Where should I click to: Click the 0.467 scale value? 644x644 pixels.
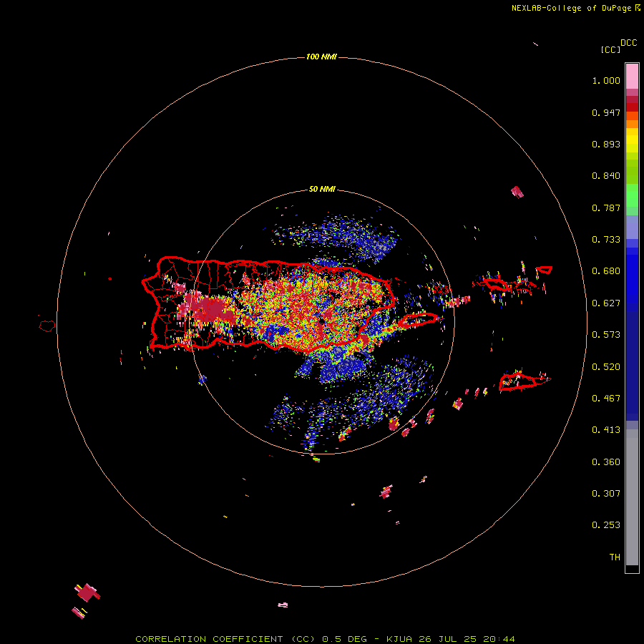(606, 399)
